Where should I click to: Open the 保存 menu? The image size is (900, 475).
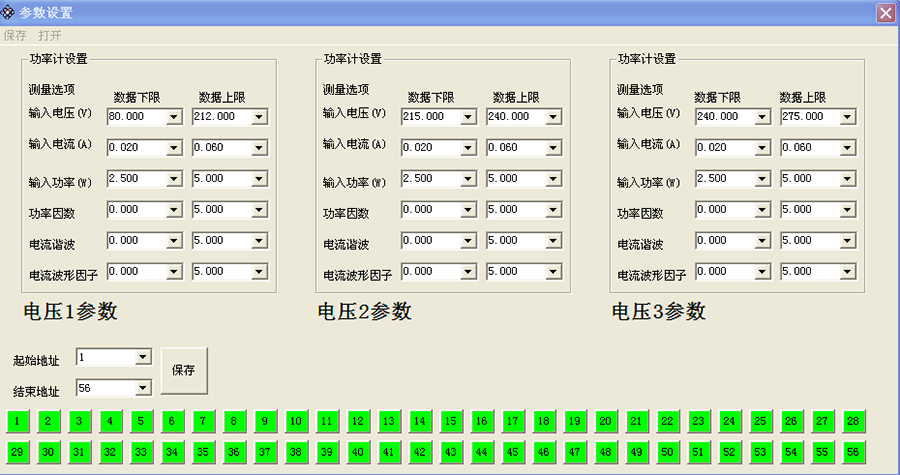click(15, 35)
